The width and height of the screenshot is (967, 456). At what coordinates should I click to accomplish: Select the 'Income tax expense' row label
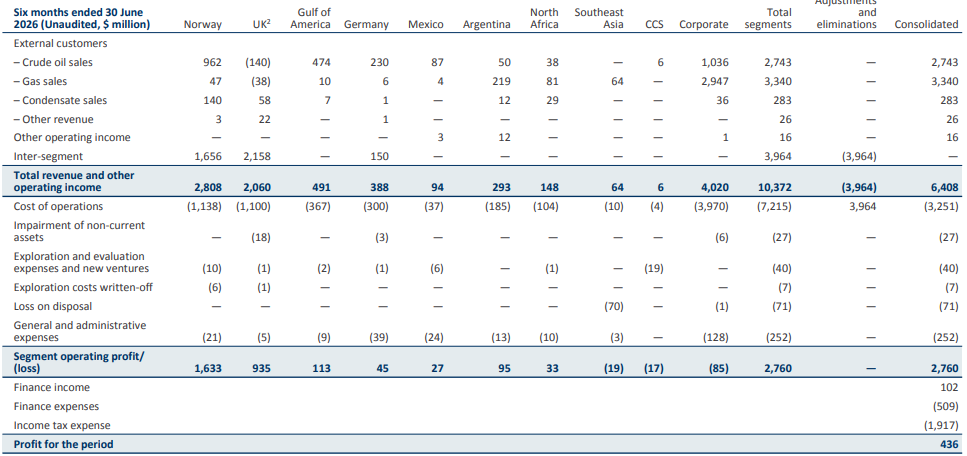(62, 426)
